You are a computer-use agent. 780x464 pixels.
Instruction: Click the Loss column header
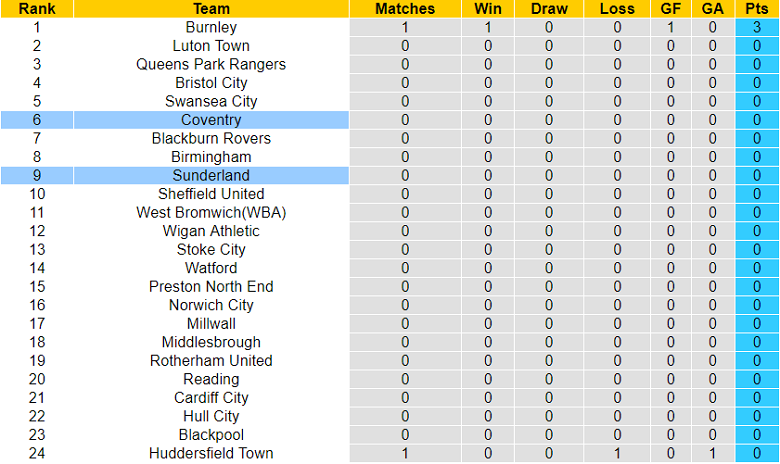(617, 9)
